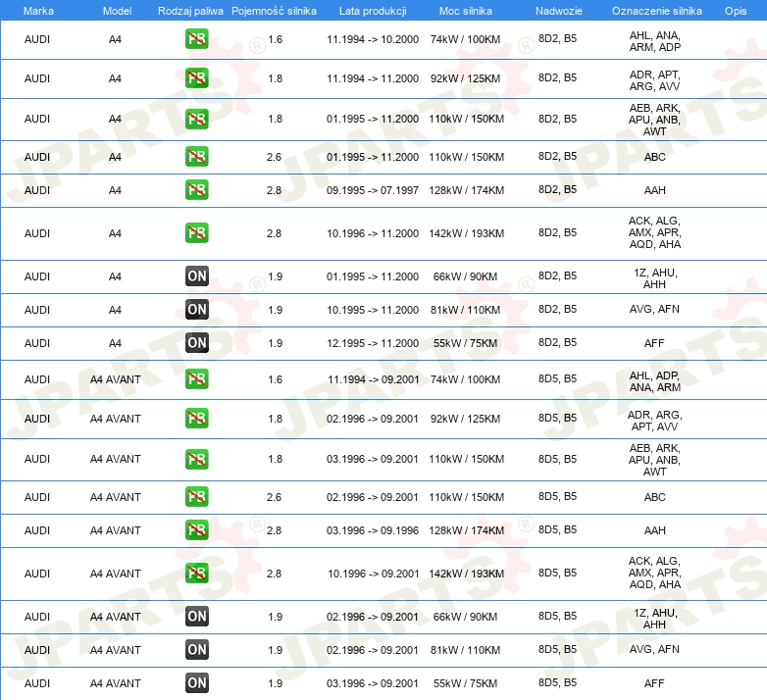The image size is (767, 700).
Task: Click petrol icon for A4 Avant 2.8 142kW row
Action: coord(196,573)
